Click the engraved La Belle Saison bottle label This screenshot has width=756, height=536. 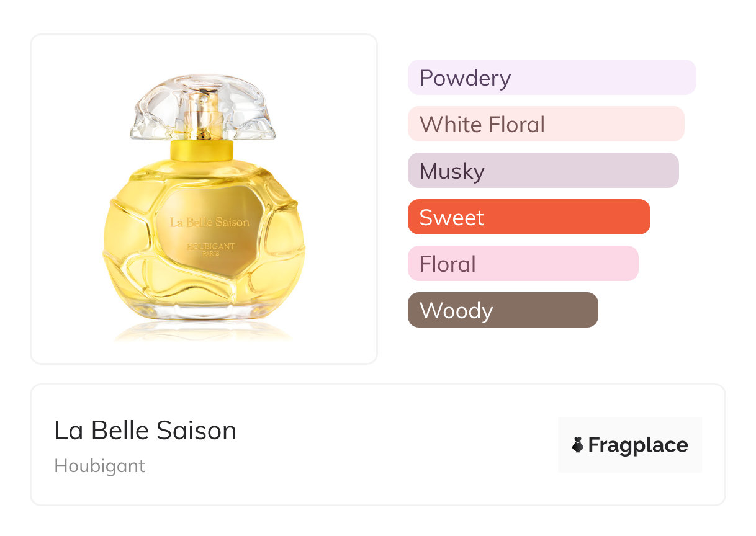point(210,222)
